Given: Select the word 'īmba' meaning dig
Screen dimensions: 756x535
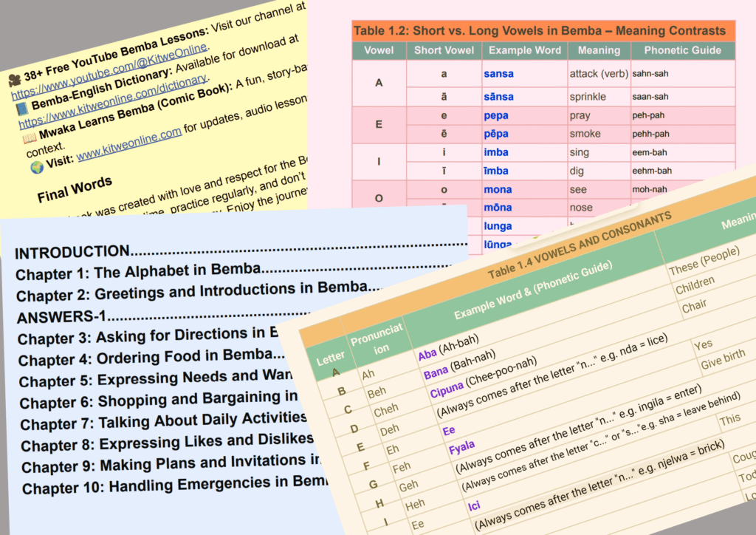Looking at the screenshot, I should pos(496,171).
